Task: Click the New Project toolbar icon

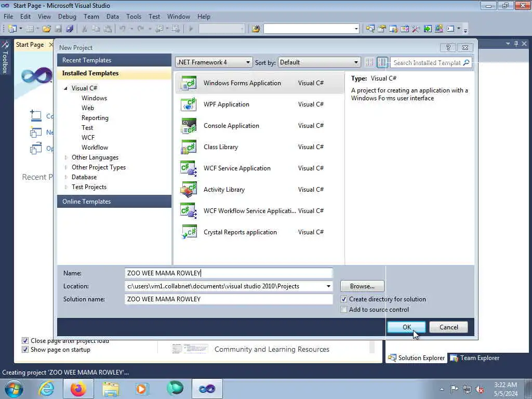Action: coord(12,29)
